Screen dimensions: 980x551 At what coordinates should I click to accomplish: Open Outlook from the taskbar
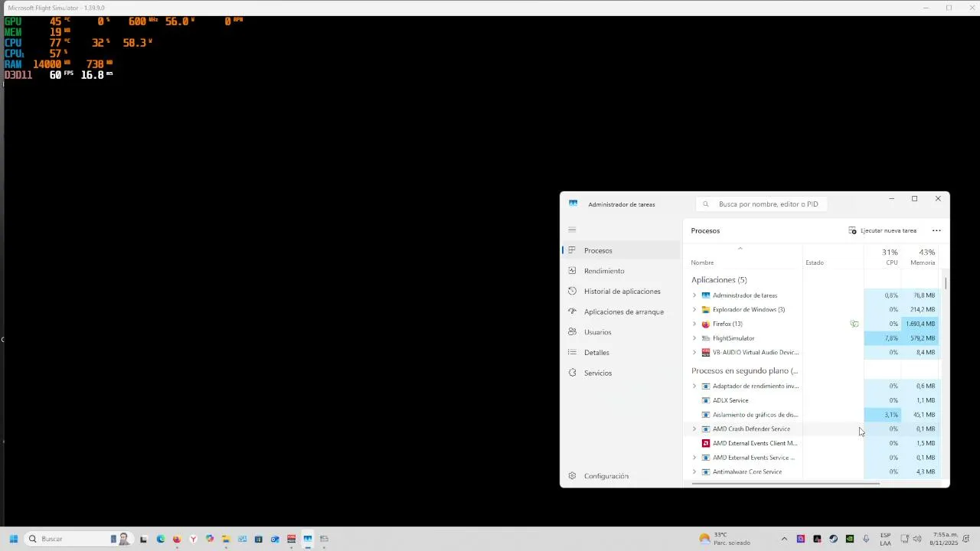point(275,539)
